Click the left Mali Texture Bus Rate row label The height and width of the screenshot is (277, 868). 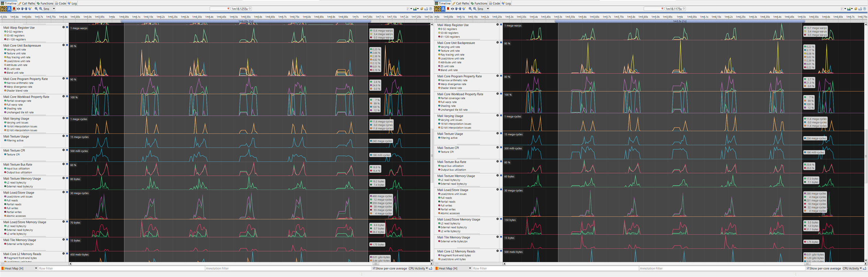click(18, 164)
